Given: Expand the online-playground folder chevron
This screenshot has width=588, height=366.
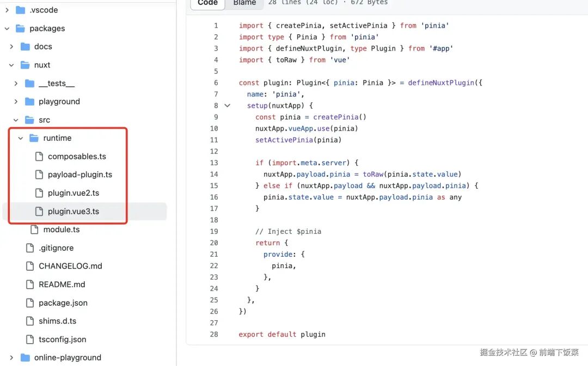Looking at the screenshot, I should tap(11, 358).
